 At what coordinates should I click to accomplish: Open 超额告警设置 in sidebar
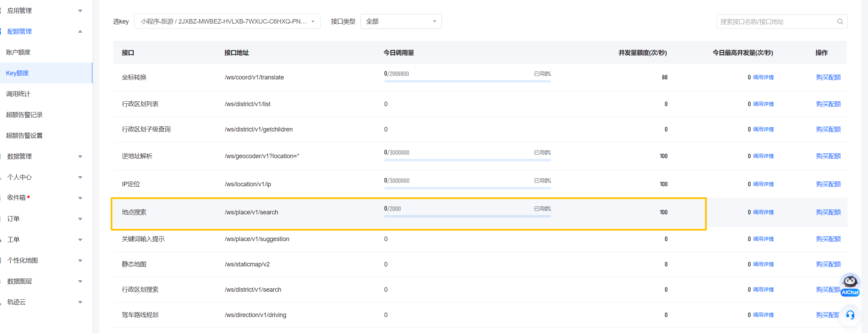coord(24,136)
